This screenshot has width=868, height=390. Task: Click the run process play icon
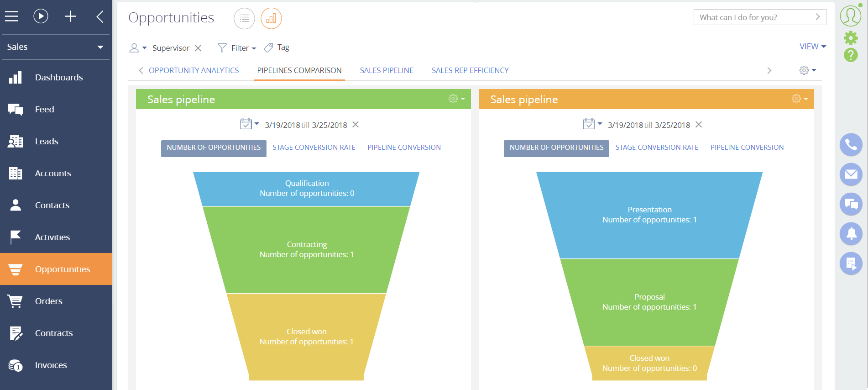[41, 16]
